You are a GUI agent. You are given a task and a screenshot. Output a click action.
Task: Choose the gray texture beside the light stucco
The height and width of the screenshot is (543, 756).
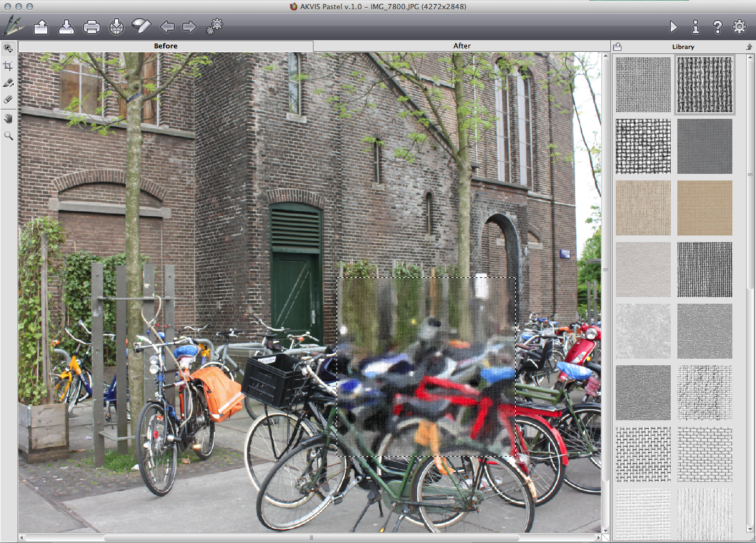[705, 331]
